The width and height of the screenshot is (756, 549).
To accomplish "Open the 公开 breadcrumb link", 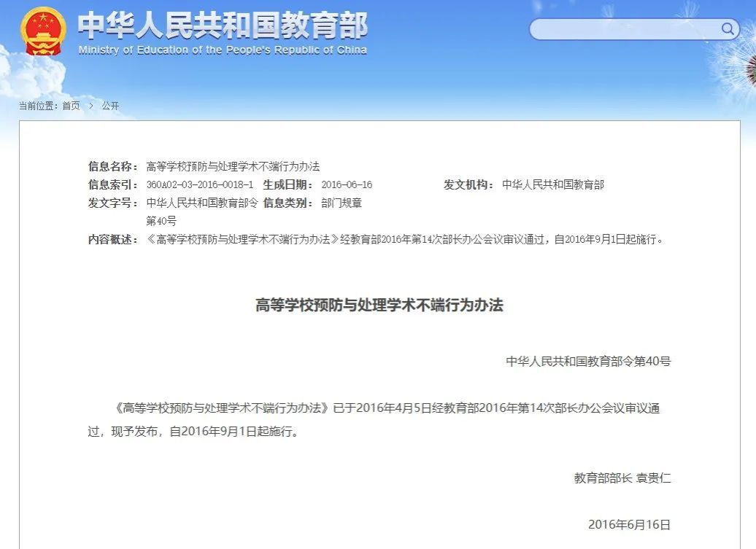I will (x=110, y=106).
